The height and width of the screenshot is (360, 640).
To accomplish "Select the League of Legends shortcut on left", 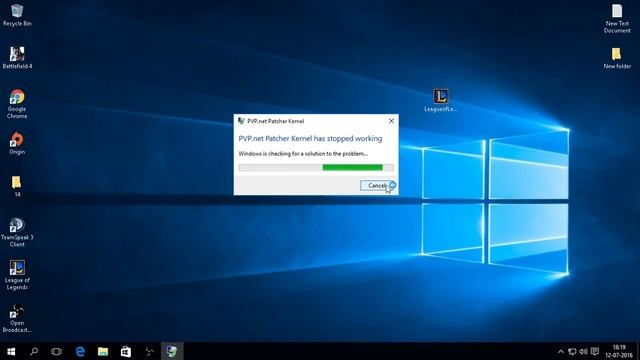I will (x=17, y=275).
